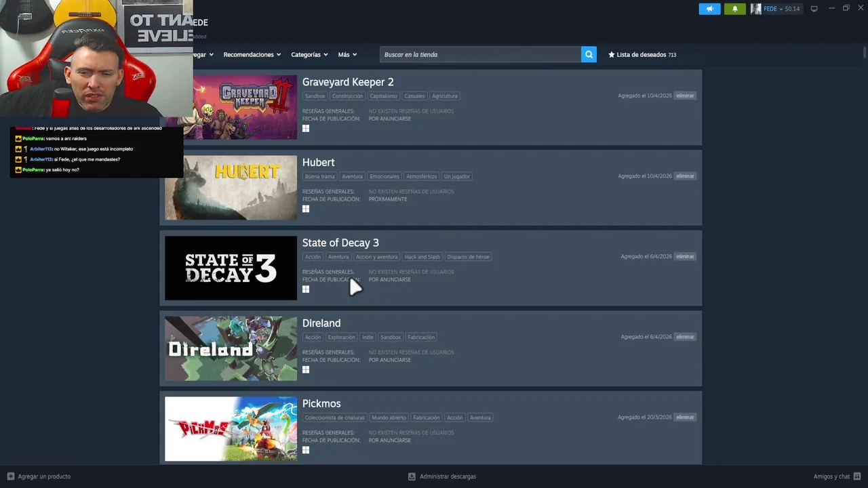Image resolution: width=868 pixels, height=488 pixels.
Task: Click Windows icon under Hubert
Action: tap(306, 209)
